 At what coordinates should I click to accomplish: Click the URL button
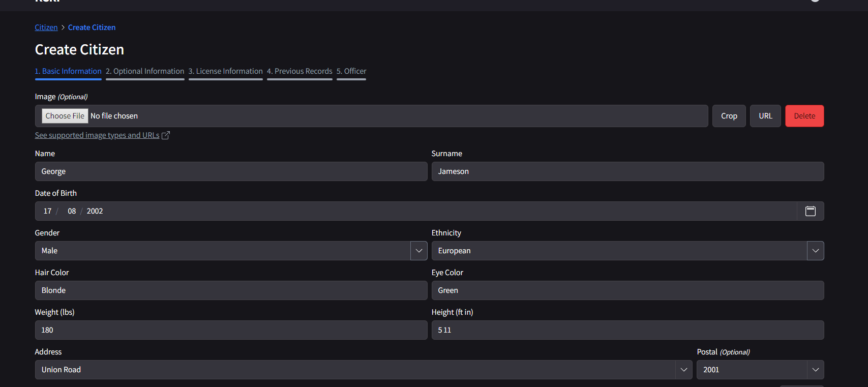point(765,116)
